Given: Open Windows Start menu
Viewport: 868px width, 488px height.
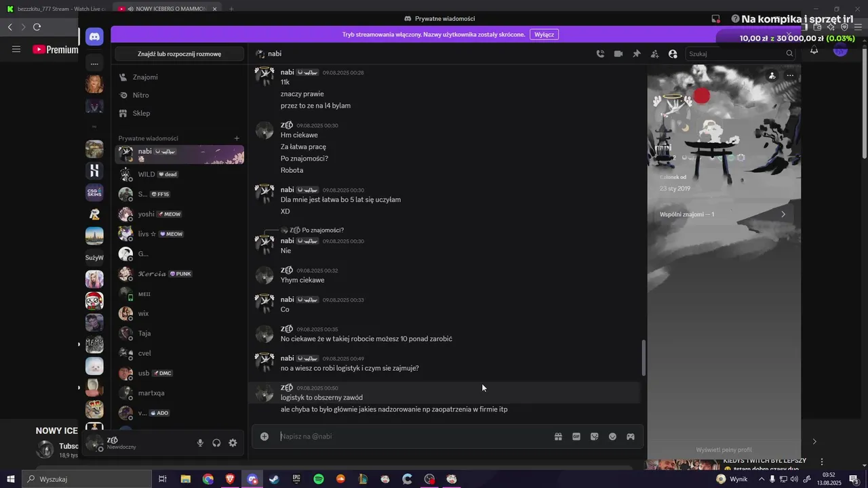Looking at the screenshot, I should click(10, 479).
